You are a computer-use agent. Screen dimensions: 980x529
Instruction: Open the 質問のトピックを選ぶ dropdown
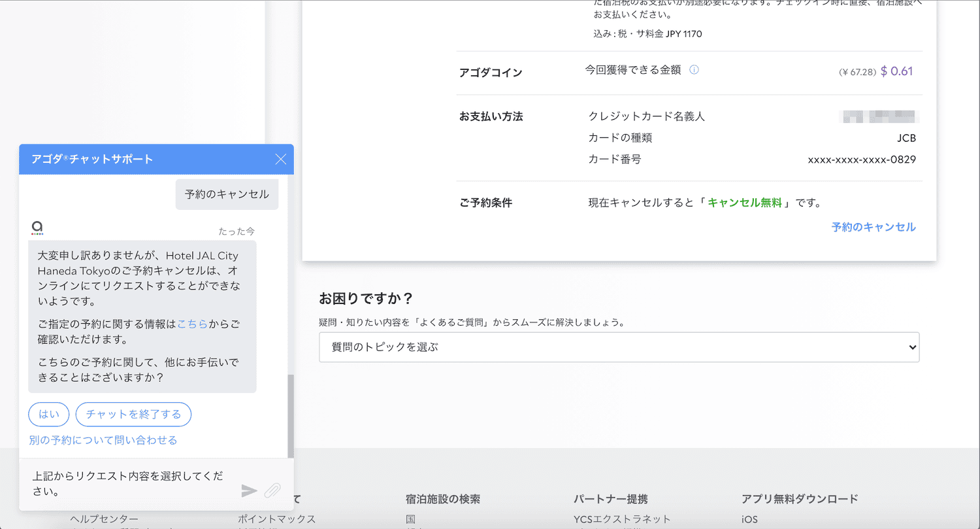pyautogui.click(x=619, y=347)
